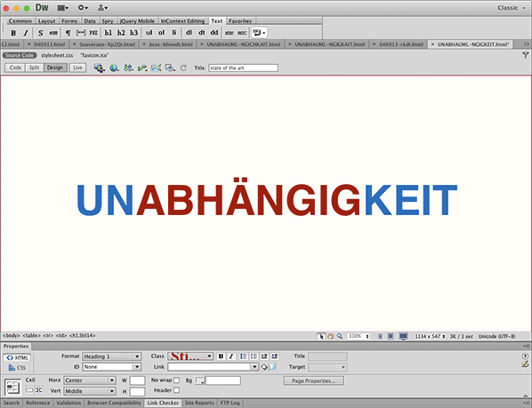Insert Definition List dl icon
532x408 pixels.
(189, 33)
